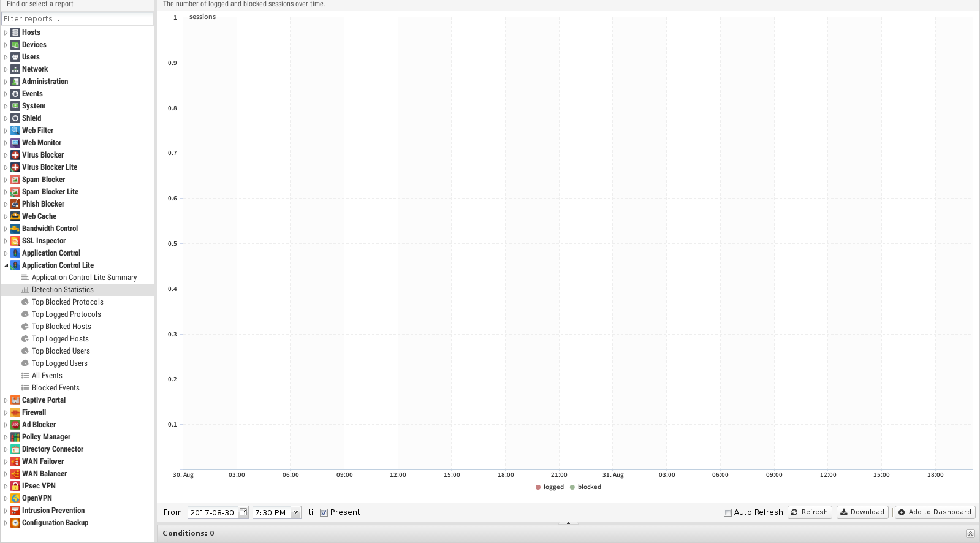980x543 pixels.
Task: Select Top Blocked Protocols report
Action: click(x=67, y=302)
